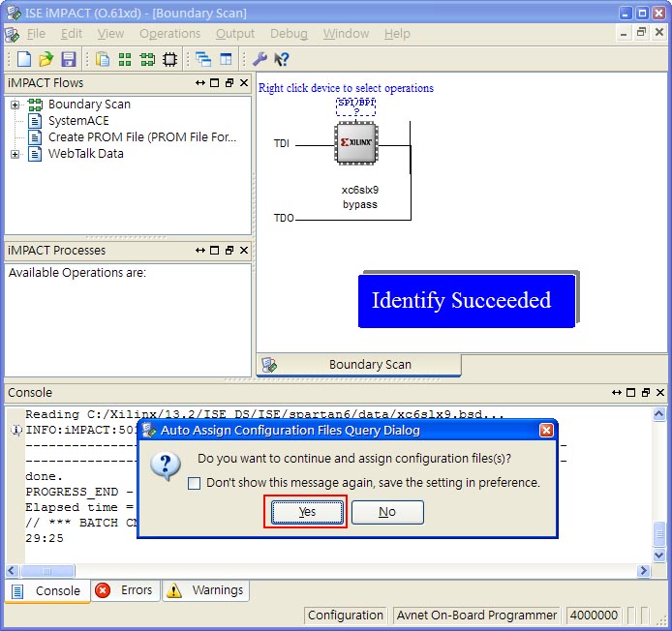
Task: Click the iMPACT Flows panel width toggle arrow
Action: tap(200, 82)
